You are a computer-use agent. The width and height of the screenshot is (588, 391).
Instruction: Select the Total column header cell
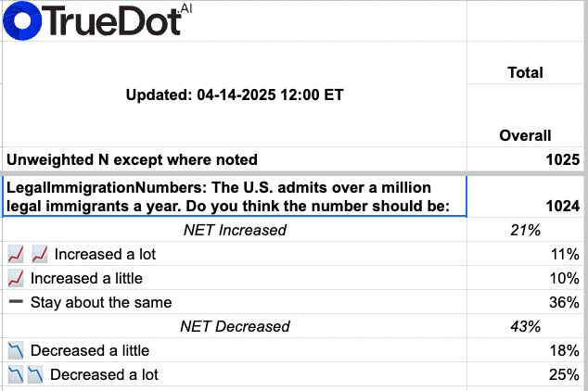click(x=526, y=72)
